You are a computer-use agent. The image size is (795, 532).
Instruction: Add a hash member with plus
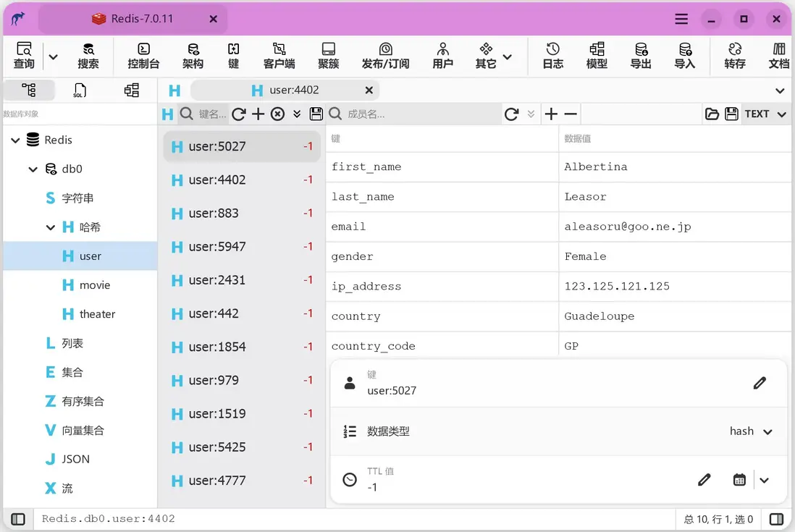(551, 114)
